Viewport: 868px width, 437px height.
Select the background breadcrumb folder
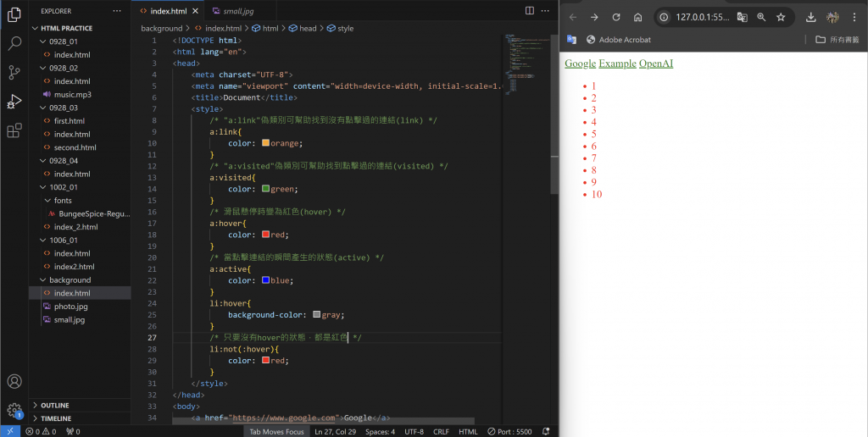(162, 28)
